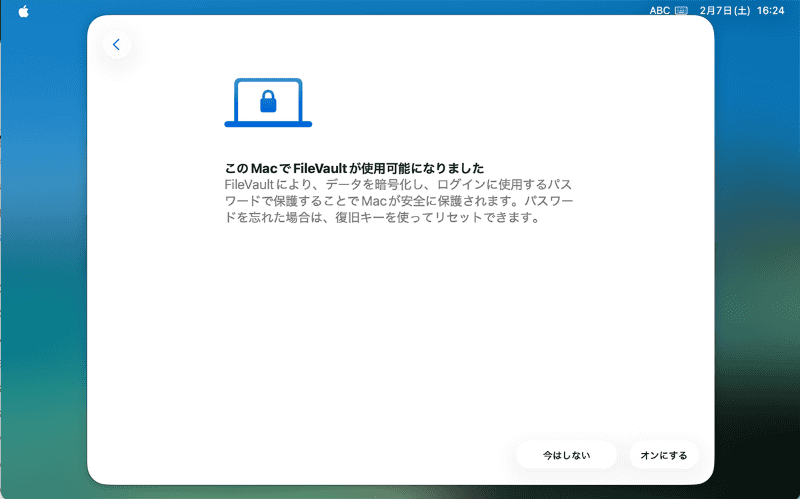Open the ABC input source menu
Image resolution: width=800 pixels, height=499 pixels.
(x=659, y=11)
